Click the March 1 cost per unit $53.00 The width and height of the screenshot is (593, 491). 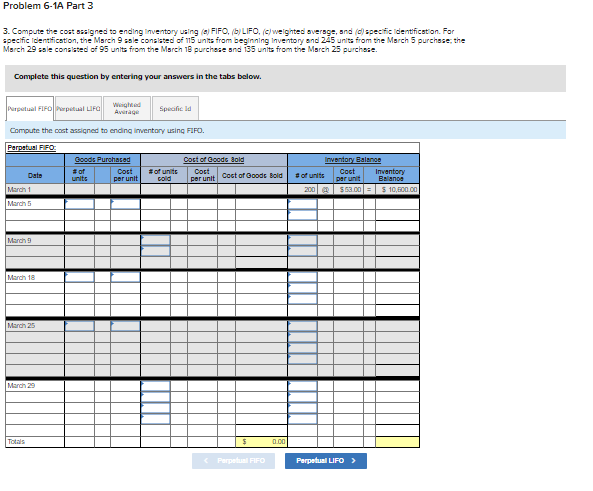coord(348,190)
